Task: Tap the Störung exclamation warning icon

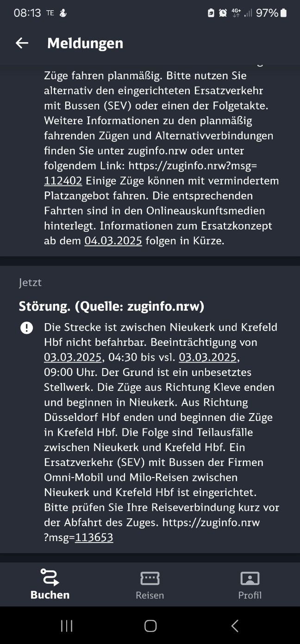Action: (27, 328)
